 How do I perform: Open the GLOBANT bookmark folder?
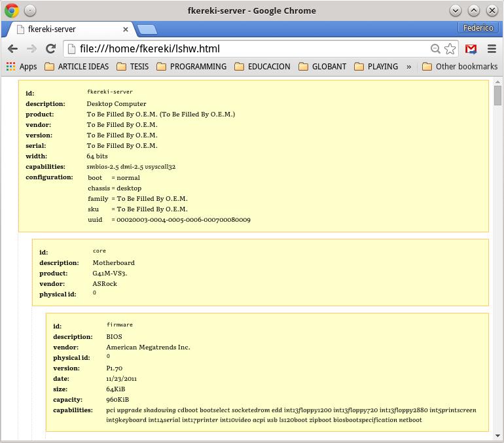(x=323, y=66)
